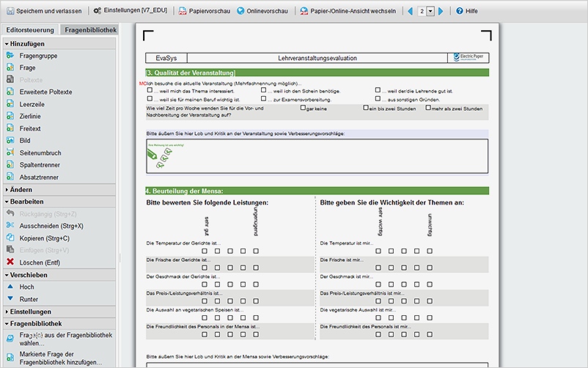Click Speichern und verlassen label
Screen dimensions: 588x368
(x=48, y=11)
